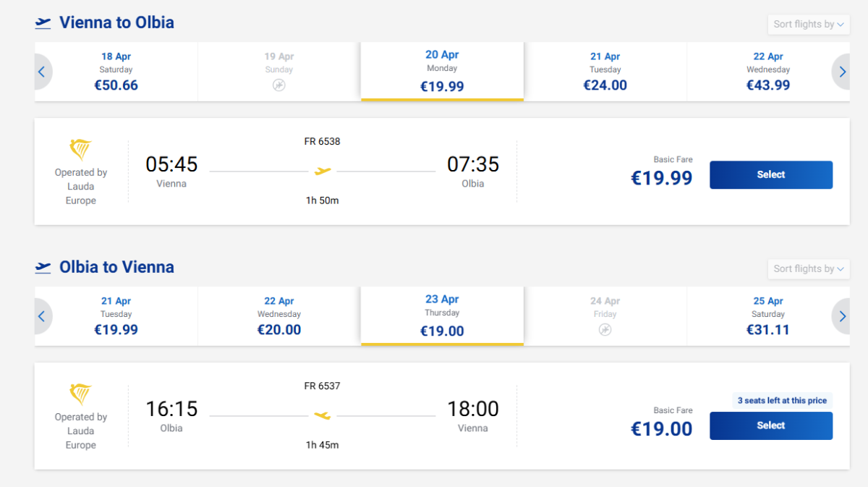Viewport: 868px width, 487px height.
Task: Open Sort flights by dropdown for return flights
Action: coord(808,269)
